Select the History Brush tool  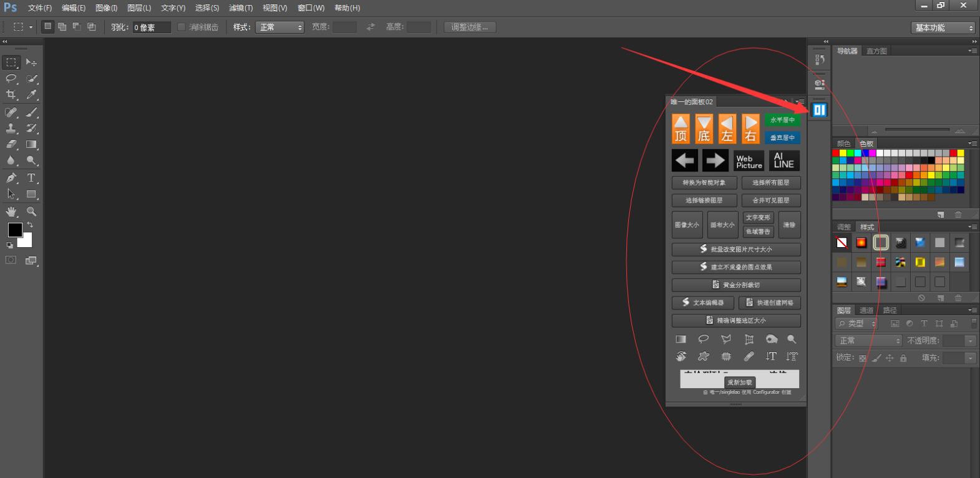31,128
